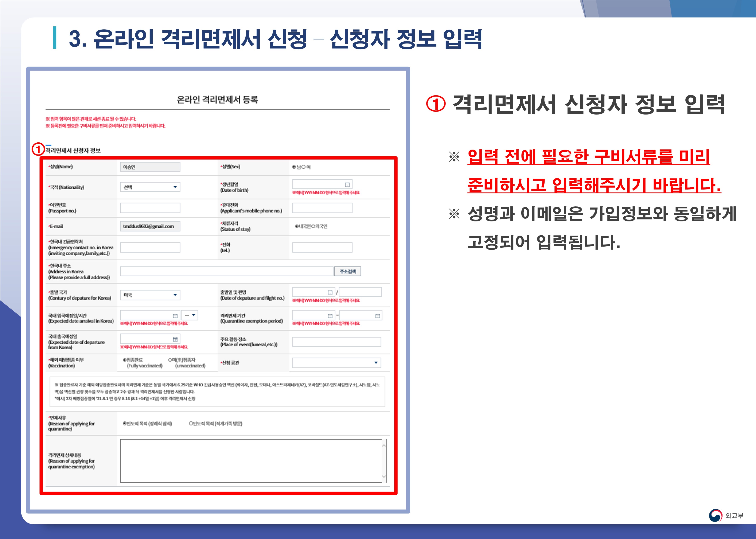The width and height of the screenshot is (756, 539).
Task: Open the arrival time dropdown
Action: pyautogui.click(x=190, y=315)
